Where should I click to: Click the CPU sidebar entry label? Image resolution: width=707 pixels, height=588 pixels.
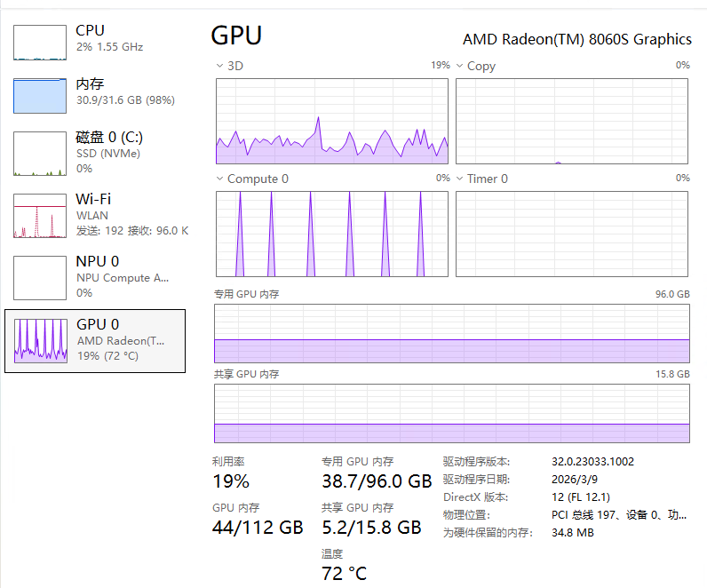click(x=90, y=31)
